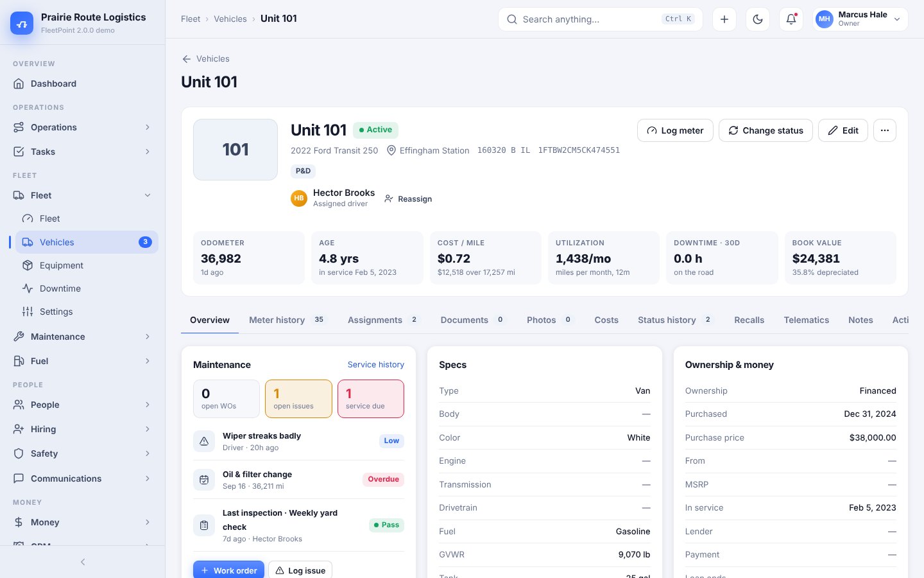Image resolution: width=924 pixels, height=578 pixels.
Task: Click the Wiper streaks badly warning icon
Action: coord(204,441)
